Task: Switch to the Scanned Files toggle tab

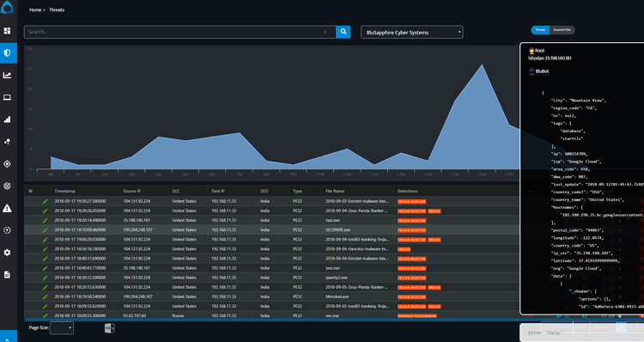Action: (562, 30)
